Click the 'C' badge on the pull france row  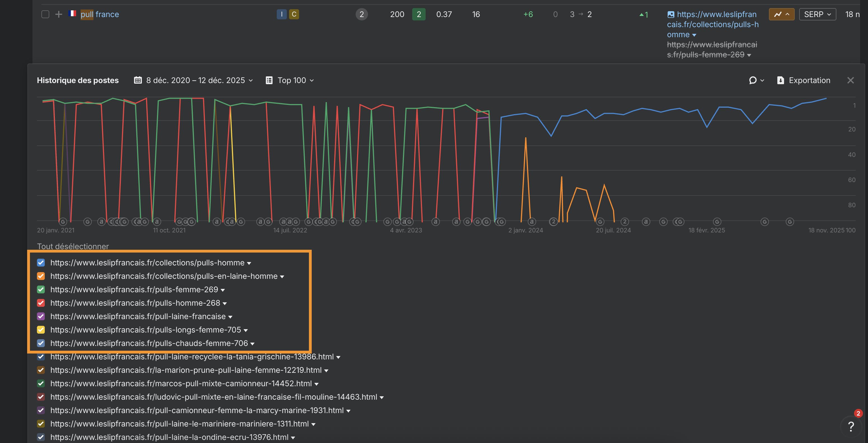tap(294, 14)
